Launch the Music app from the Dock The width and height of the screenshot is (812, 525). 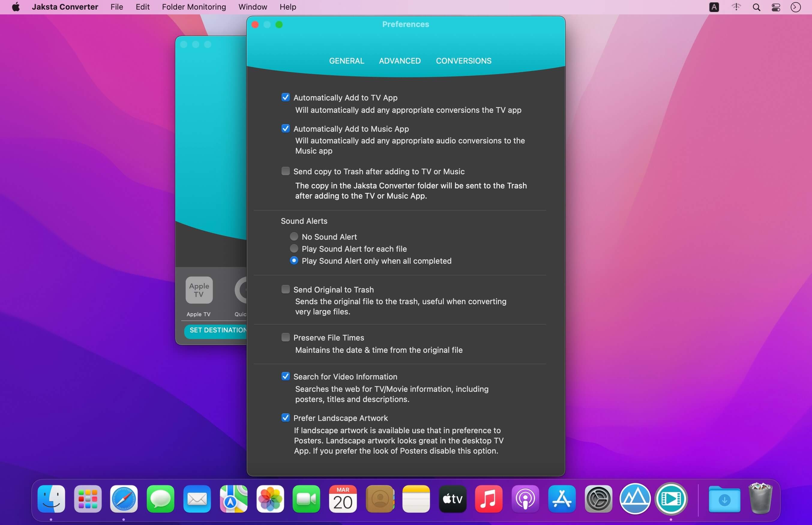489,499
